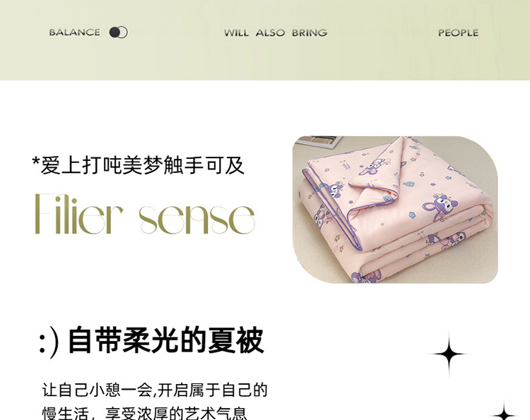The image size is (530, 420).
Task: Click the purple piping edge of the folded quilt
Action: 333,211
